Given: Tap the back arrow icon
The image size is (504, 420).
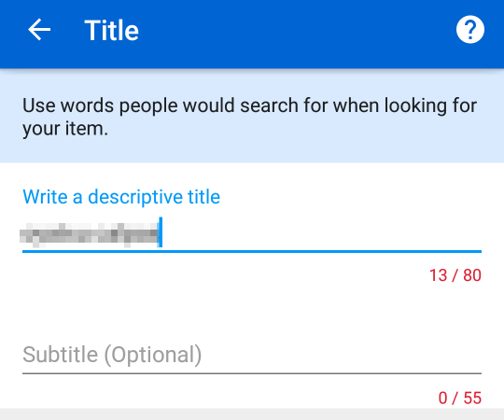Looking at the screenshot, I should click(39, 30).
